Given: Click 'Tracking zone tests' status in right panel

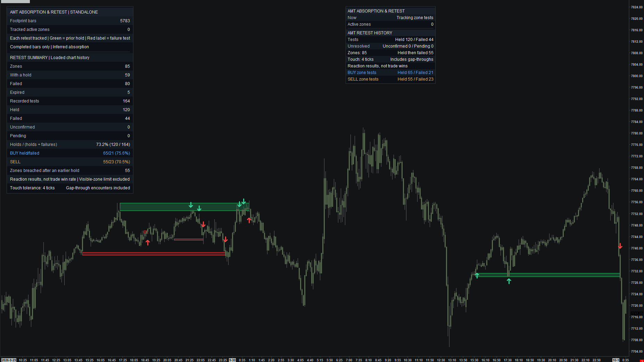Looking at the screenshot, I should 415,18.
